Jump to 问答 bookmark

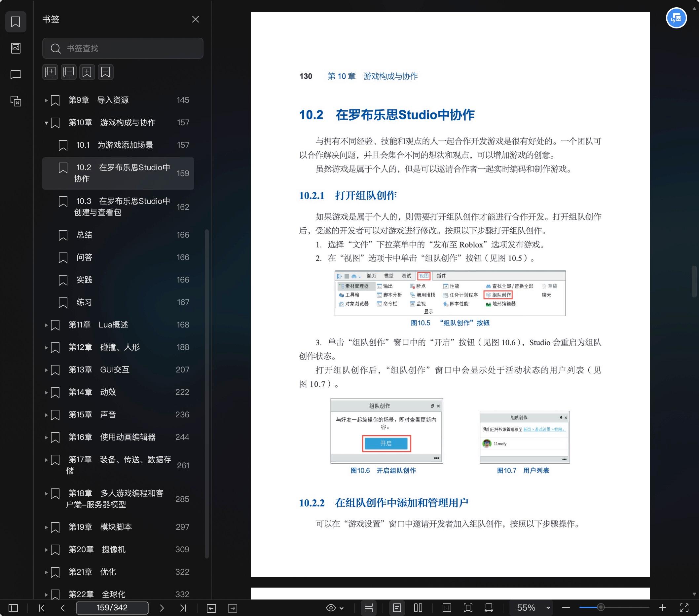[x=118, y=257]
